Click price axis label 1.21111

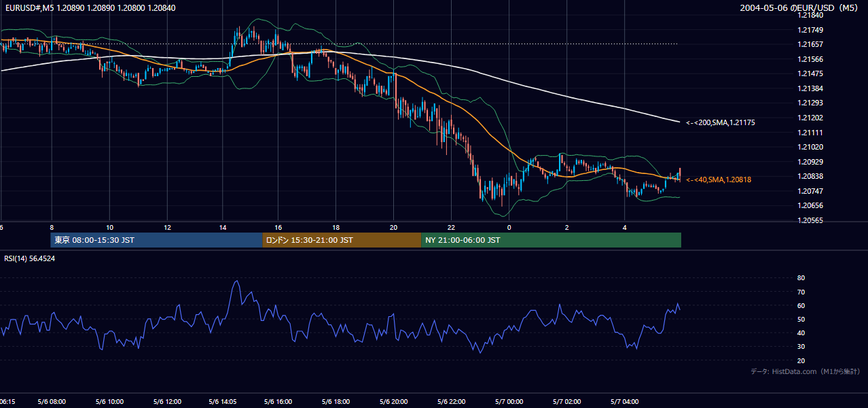coord(810,133)
